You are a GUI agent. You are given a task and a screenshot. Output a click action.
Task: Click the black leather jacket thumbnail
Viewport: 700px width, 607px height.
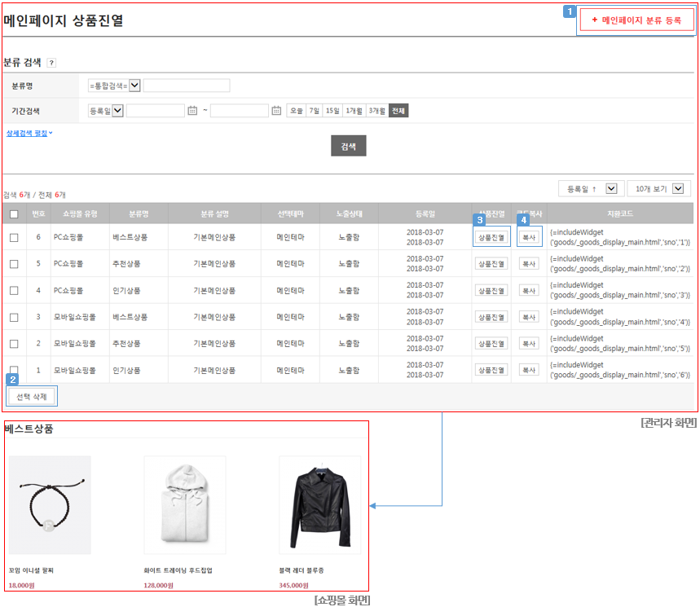(320, 505)
